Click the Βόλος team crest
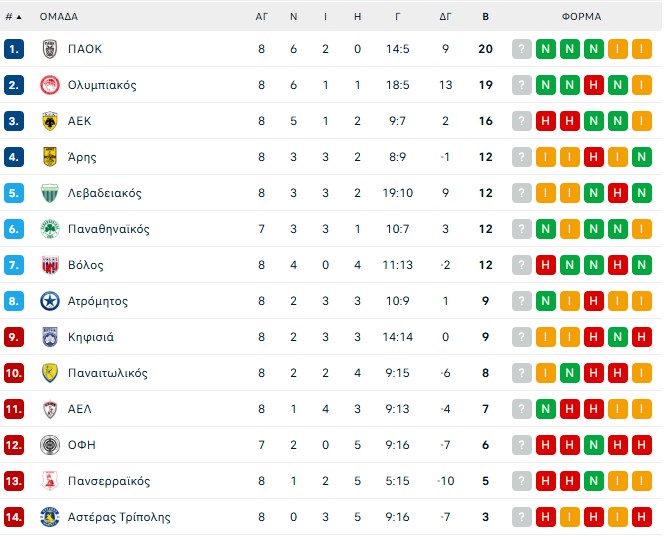The image size is (666, 536). coord(50,265)
